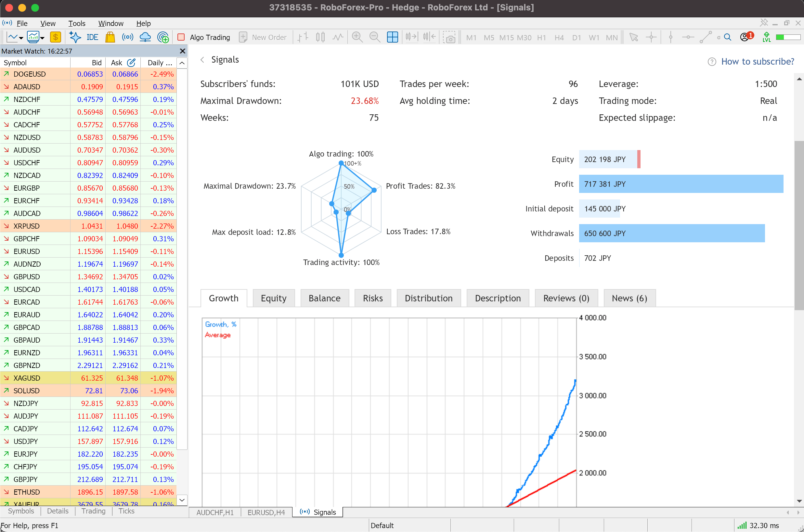Image resolution: width=804 pixels, height=532 pixels.
Task: Select the XAGUSD row in Market Watch
Action: coord(88,378)
